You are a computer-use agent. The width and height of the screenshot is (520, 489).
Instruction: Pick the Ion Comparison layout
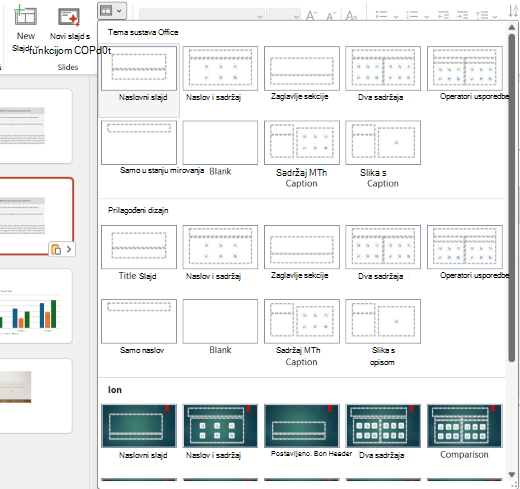coord(465,432)
